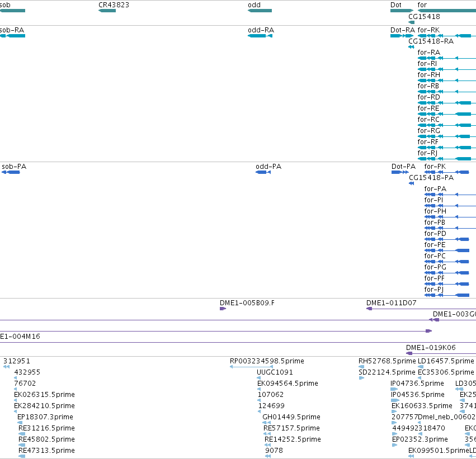
Task: Select the Dot-PA protein feature
Action: pos(400,172)
